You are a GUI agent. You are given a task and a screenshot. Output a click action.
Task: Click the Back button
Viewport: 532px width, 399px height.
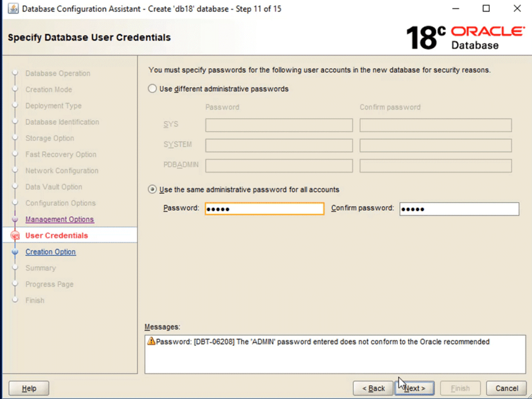[x=373, y=388]
